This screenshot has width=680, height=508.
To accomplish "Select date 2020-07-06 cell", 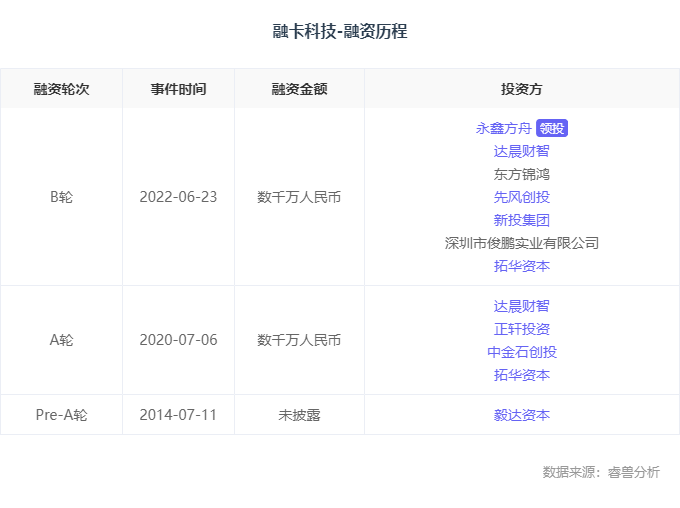I will (x=178, y=340).
